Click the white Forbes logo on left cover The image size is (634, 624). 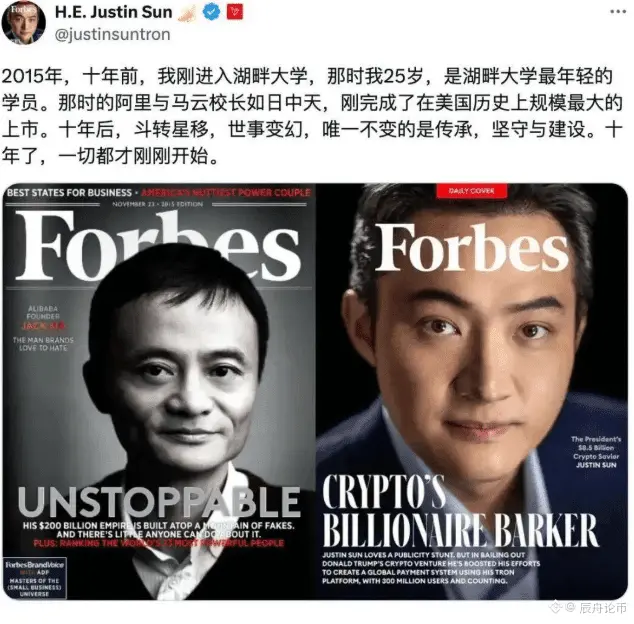(x=157, y=246)
